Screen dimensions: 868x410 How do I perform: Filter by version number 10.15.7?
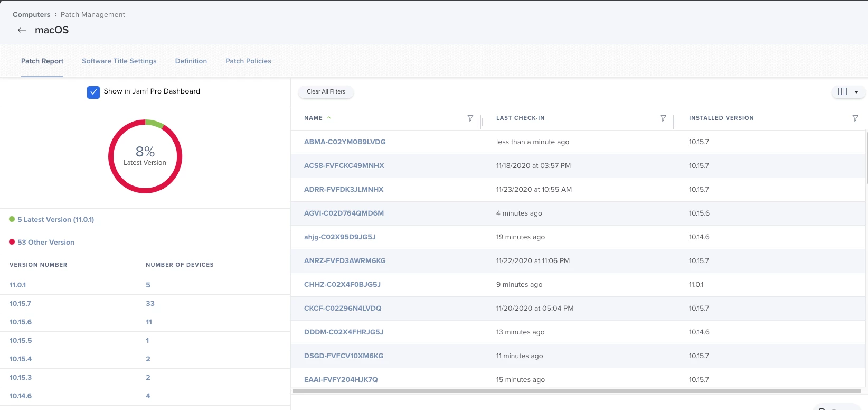click(20, 303)
